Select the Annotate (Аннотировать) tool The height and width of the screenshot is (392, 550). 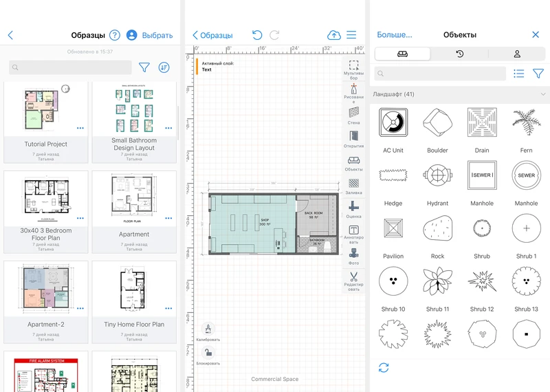353,232
